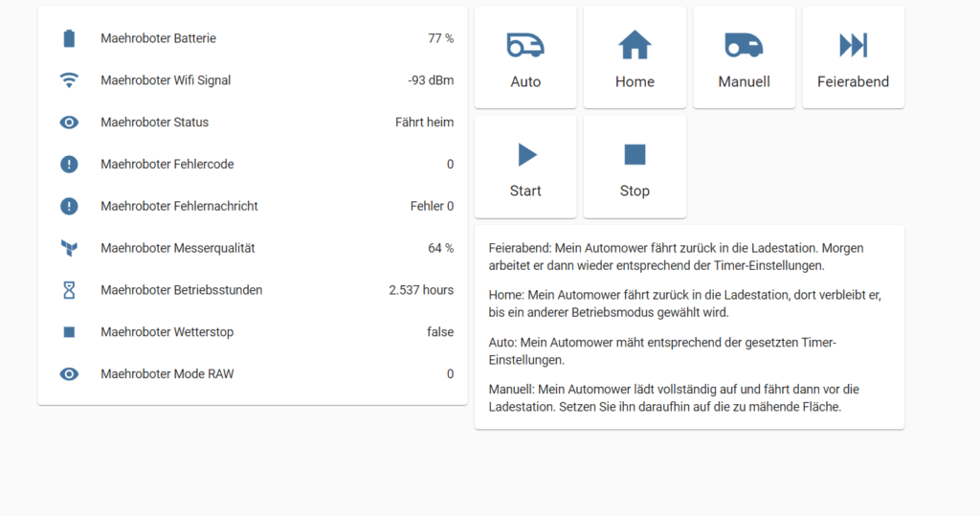Click the alert icon next to Fehlernachricht
Viewport: 980px width, 516px height.
69,206
